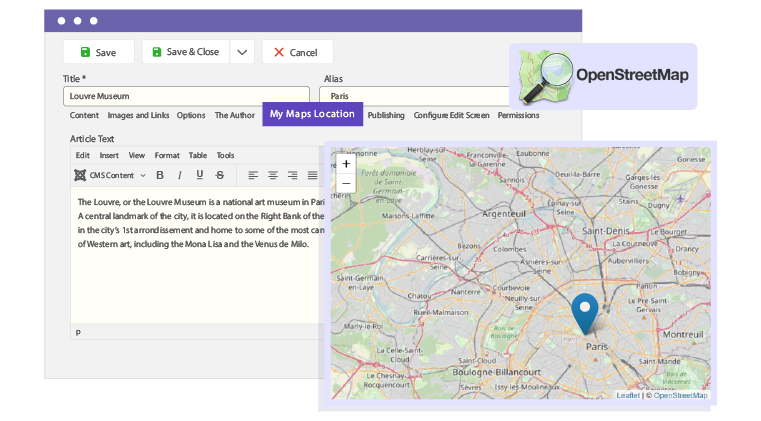Center align the article text
The image size is (761, 421).
[272, 175]
